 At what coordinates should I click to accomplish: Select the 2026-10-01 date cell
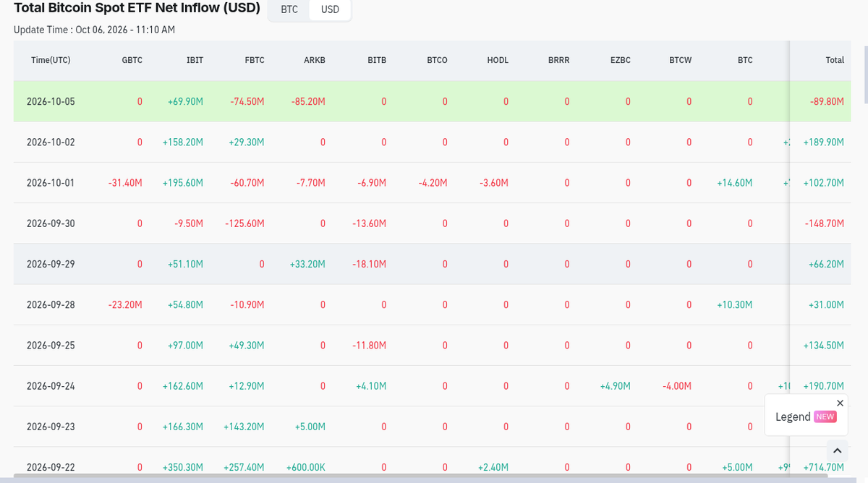51,183
